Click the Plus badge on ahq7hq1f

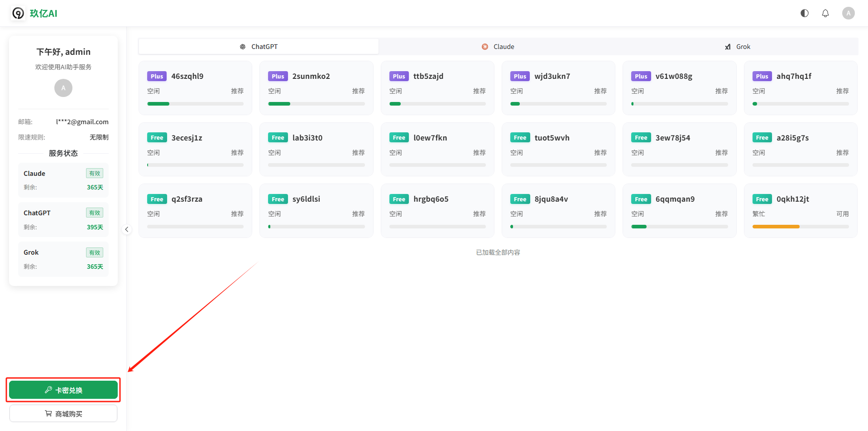tap(762, 76)
